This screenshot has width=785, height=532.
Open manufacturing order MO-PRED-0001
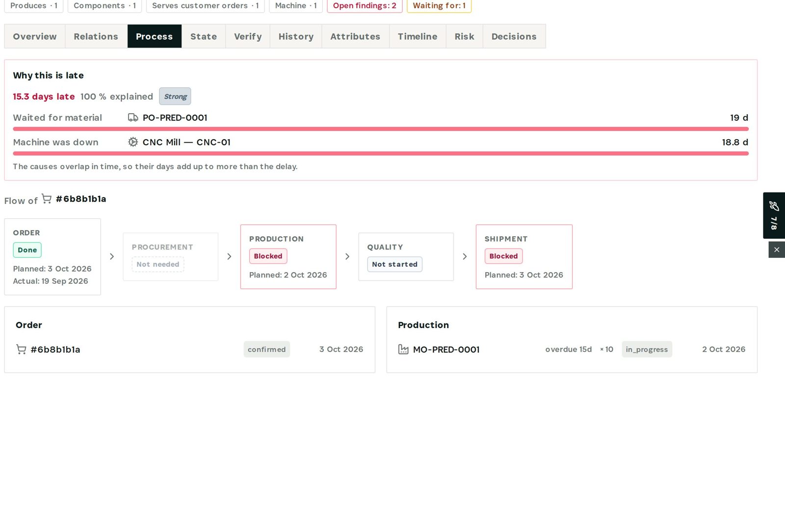[446, 350]
